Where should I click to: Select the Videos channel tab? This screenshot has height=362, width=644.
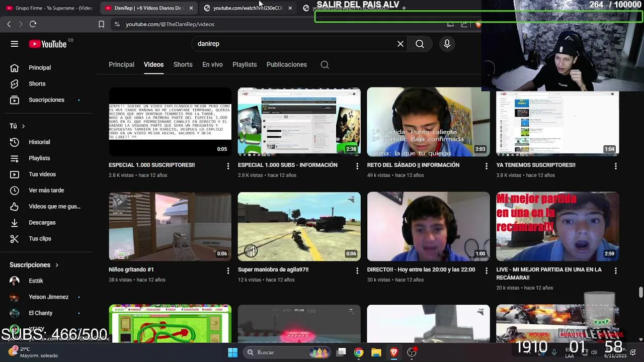pyautogui.click(x=153, y=64)
